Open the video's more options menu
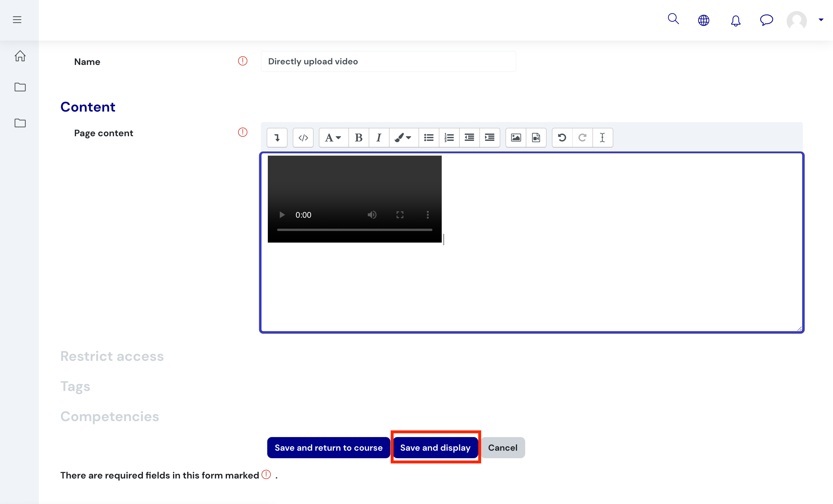Screen dimensions: 833x504 pos(428,215)
